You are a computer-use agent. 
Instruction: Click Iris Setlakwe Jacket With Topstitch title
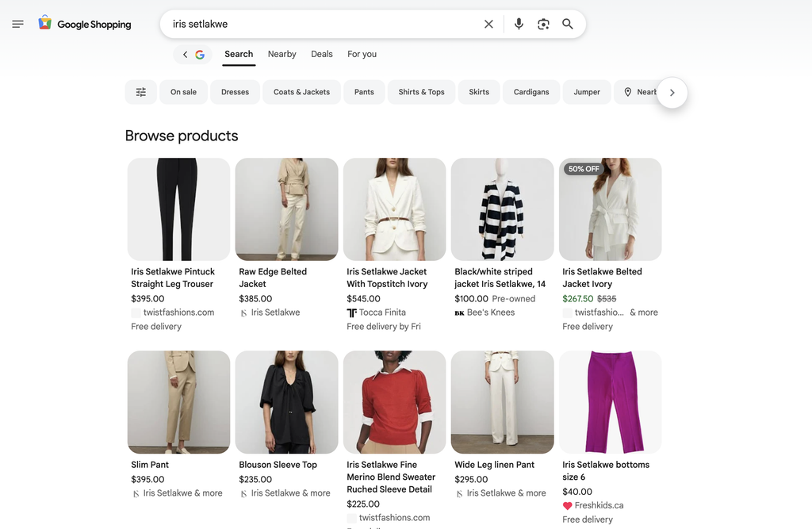coord(387,278)
